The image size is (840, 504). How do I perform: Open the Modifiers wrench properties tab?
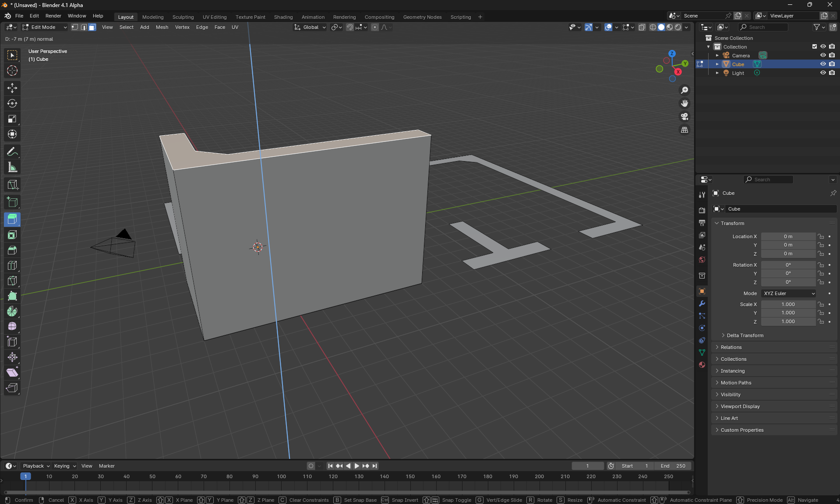point(702,303)
